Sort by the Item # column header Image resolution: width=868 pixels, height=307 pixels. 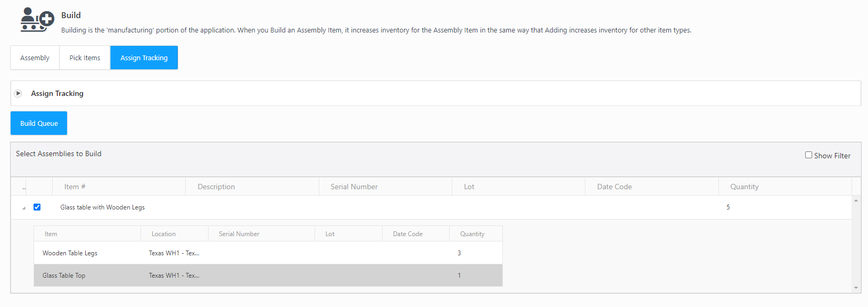coord(75,187)
